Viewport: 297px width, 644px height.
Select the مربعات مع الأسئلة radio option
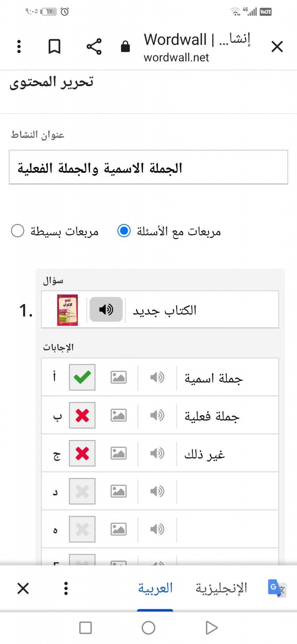(x=124, y=231)
